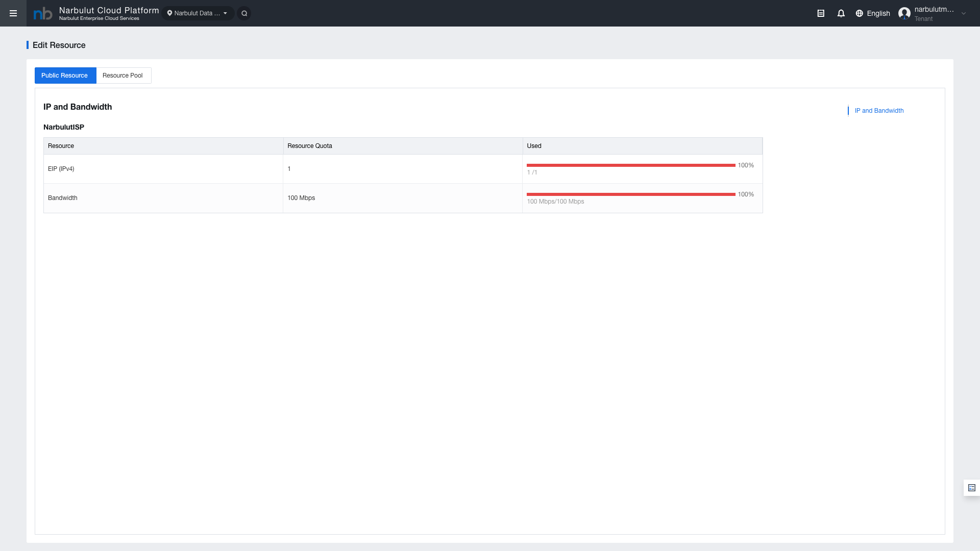Click the user avatar icon
980x551 pixels.
tap(904, 13)
